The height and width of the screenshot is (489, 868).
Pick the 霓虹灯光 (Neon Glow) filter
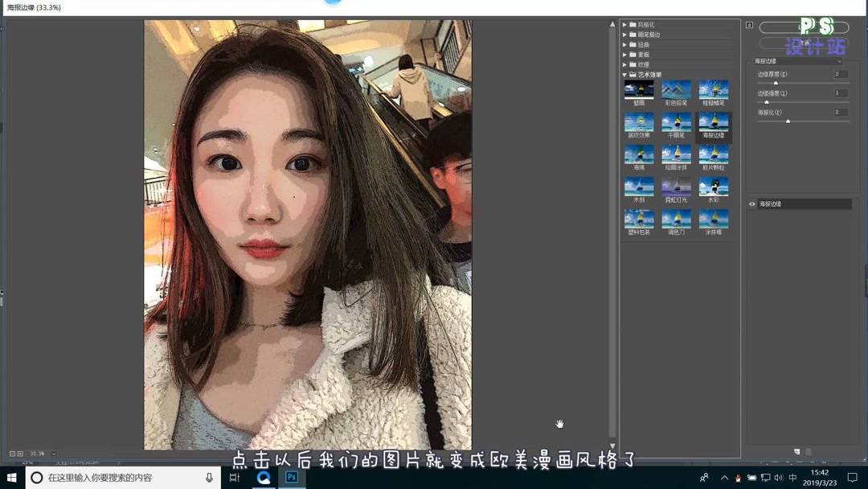[x=677, y=187]
